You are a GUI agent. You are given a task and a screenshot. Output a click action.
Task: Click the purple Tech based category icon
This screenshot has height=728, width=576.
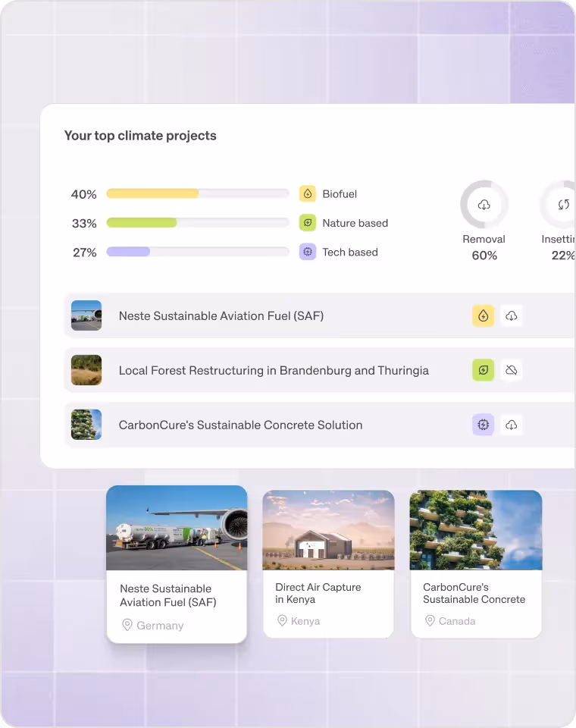(x=307, y=252)
